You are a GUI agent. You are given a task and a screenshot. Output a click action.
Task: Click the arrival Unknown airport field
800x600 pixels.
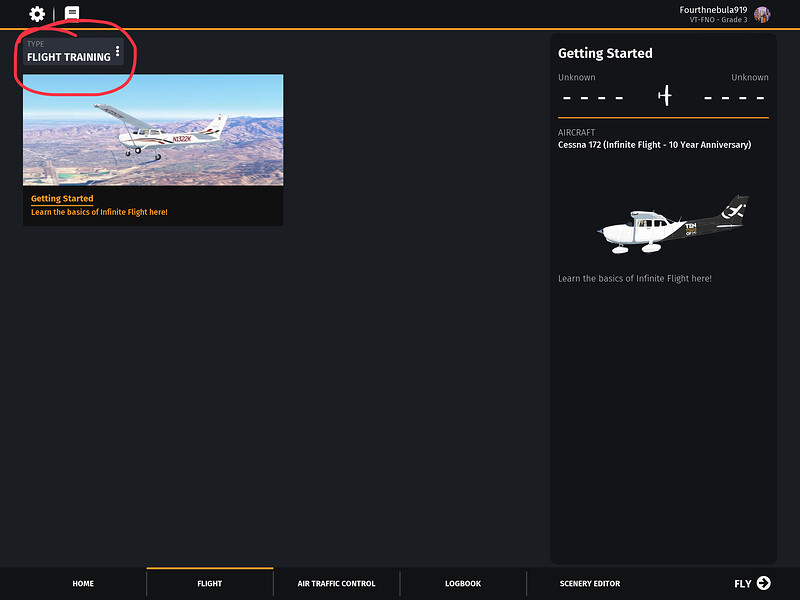point(735,89)
